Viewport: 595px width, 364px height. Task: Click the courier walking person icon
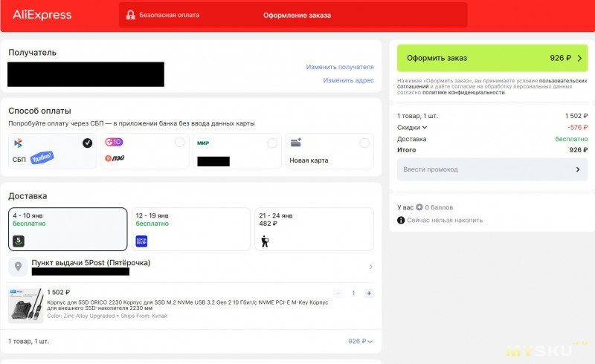pyautogui.click(x=264, y=241)
